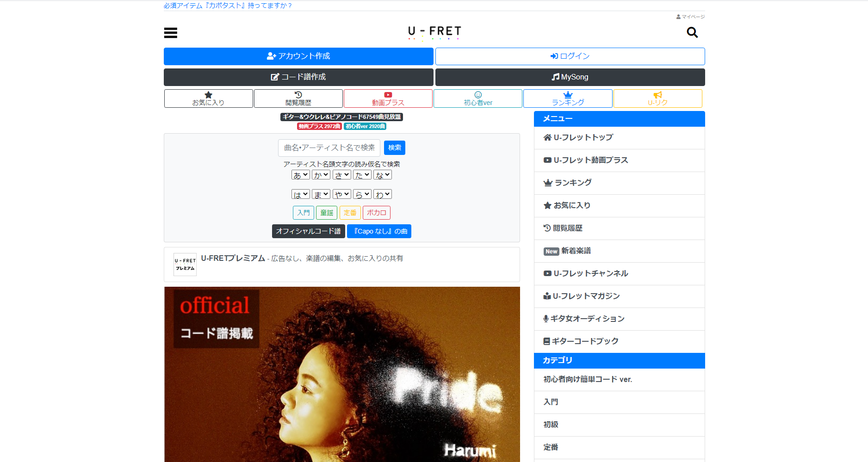Open お気に入り with the star icon
Image resolution: width=868 pixels, height=462 pixels.
(x=208, y=98)
